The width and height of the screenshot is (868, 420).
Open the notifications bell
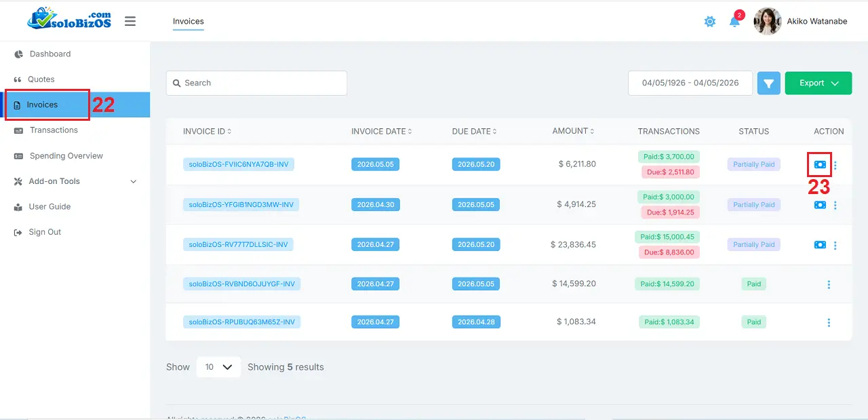734,22
